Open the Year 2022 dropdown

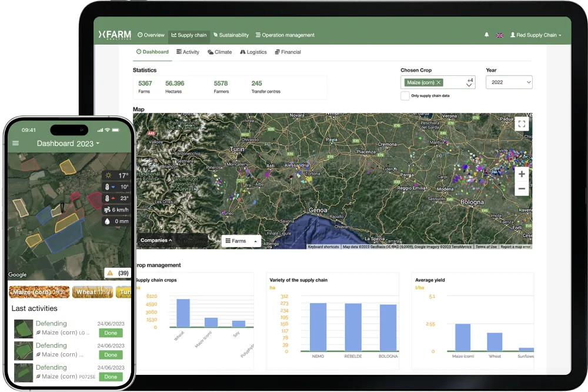pos(509,82)
